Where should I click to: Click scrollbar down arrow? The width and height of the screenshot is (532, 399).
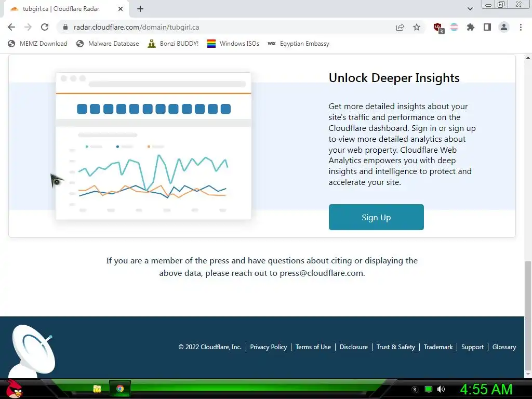coord(528,374)
